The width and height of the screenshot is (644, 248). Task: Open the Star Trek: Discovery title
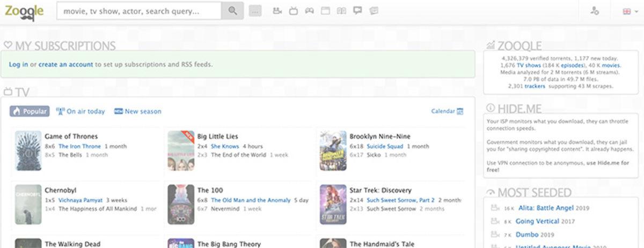coord(380,190)
